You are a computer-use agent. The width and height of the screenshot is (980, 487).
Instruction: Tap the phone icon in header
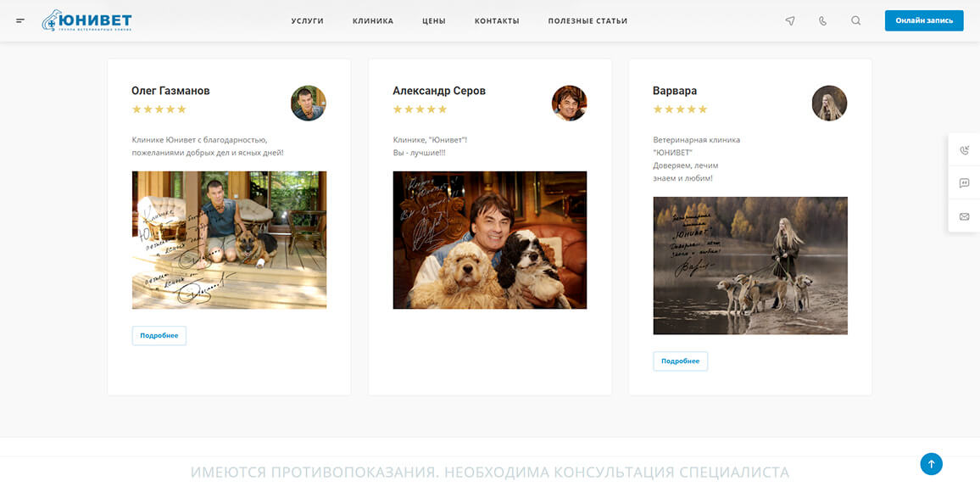point(822,20)
